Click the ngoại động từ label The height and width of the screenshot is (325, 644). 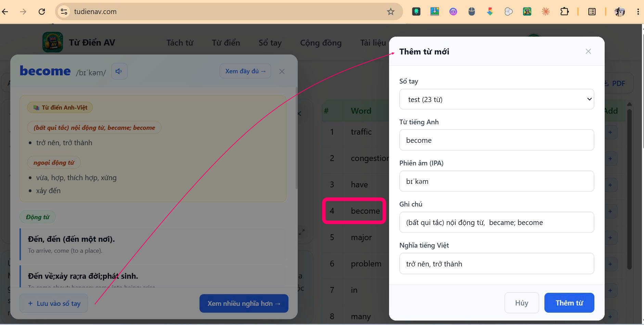(54, 163)
